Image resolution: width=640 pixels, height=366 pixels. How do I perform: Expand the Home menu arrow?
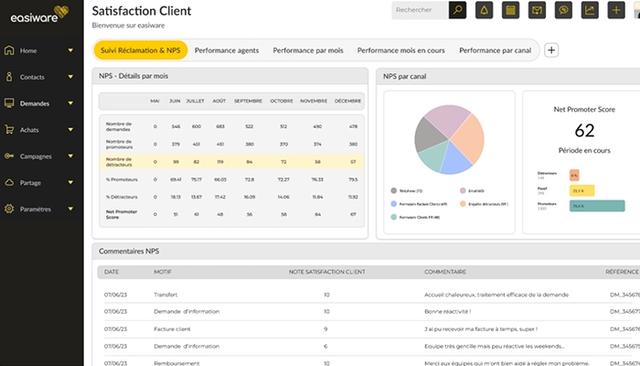(x=71, y=50)
